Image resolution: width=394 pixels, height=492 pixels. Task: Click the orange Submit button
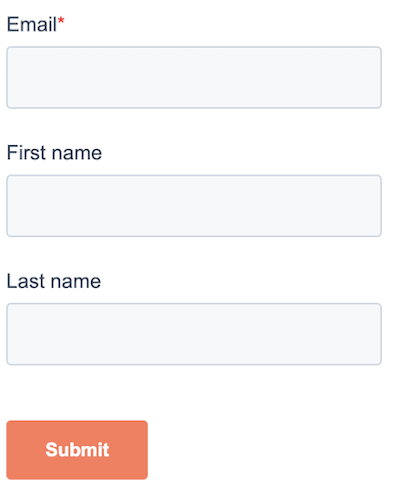click(77, 450)
